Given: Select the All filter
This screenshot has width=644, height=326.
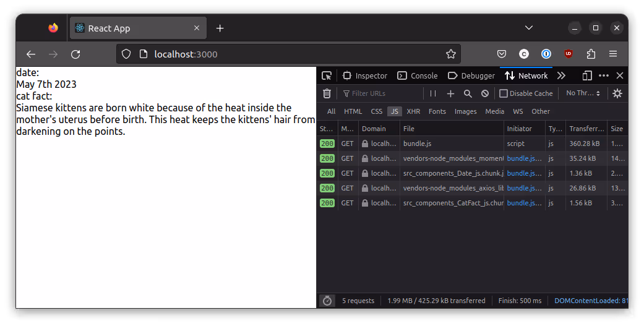Looking at the screenshot, I should point(332,111).
